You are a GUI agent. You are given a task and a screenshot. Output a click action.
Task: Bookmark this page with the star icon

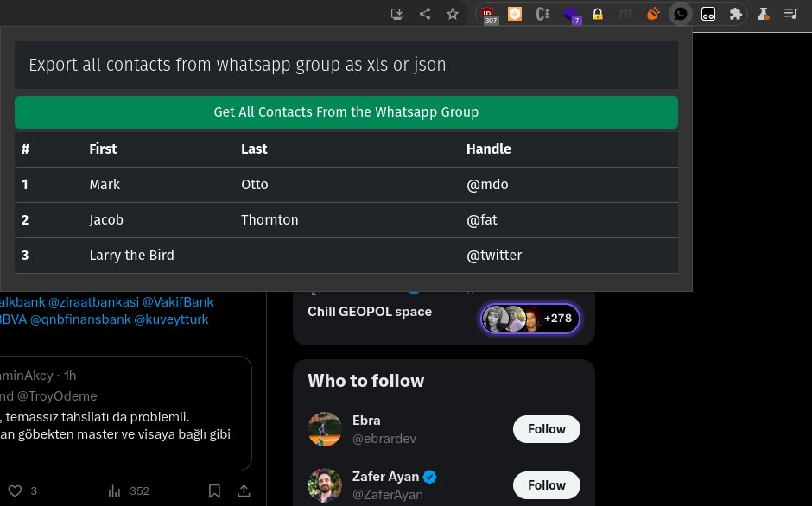453,14
